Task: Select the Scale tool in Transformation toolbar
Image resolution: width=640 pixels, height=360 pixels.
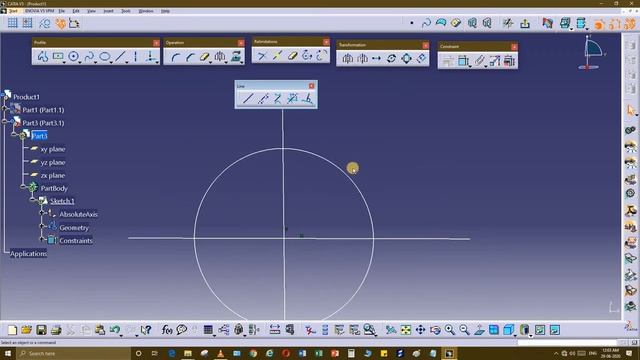Action: point(407,59)
